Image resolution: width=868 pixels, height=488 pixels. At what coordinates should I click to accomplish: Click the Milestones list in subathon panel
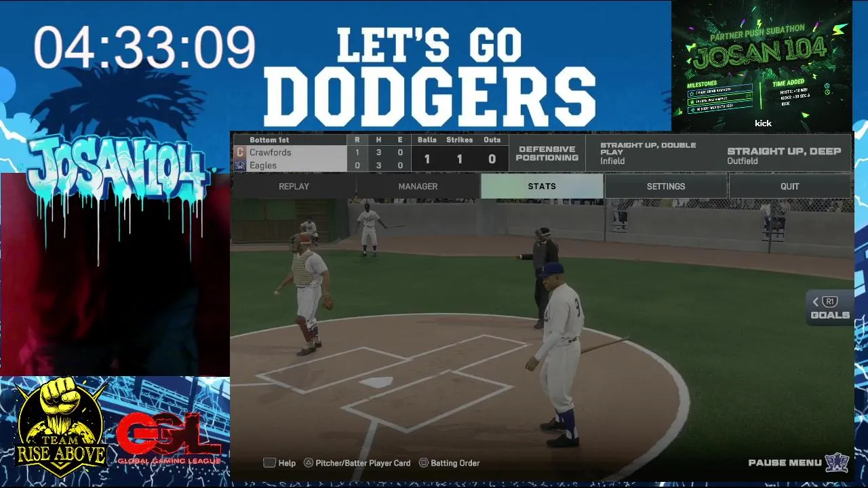point(719,99)
